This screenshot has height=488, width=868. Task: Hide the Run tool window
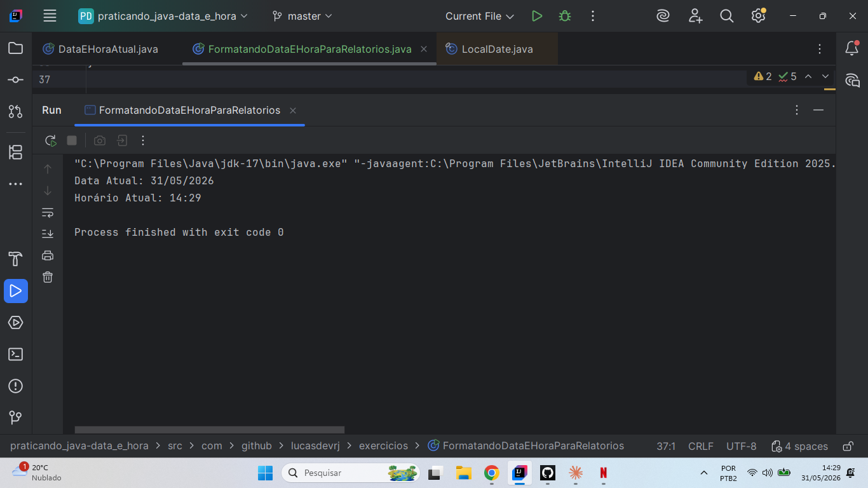[818, 110]
